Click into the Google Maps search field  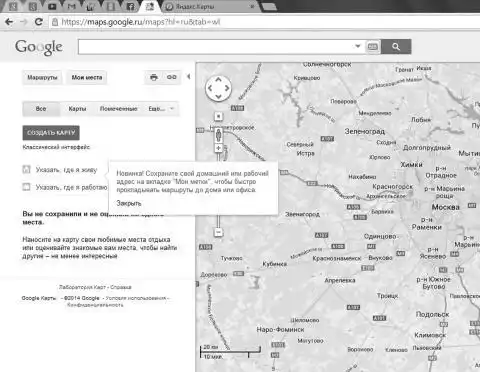(215, 47)
